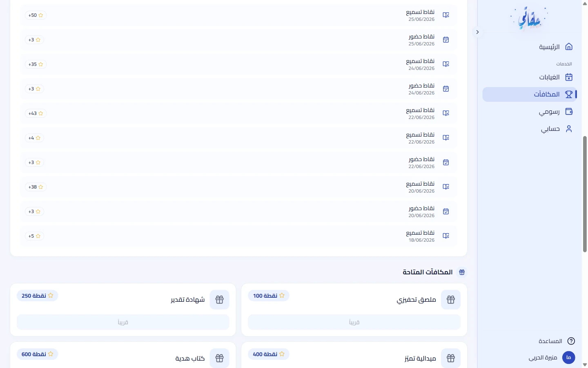588x368 pixels.
Task: Click gift icon beside المكافآت المتاحة heading
Action: pyautogui.click(x=462, y=272)
